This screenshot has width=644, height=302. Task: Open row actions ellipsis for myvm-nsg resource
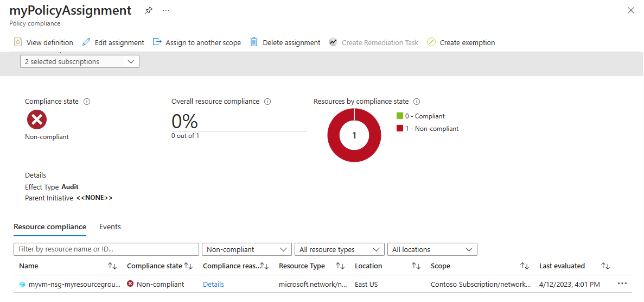pos(622,284)
